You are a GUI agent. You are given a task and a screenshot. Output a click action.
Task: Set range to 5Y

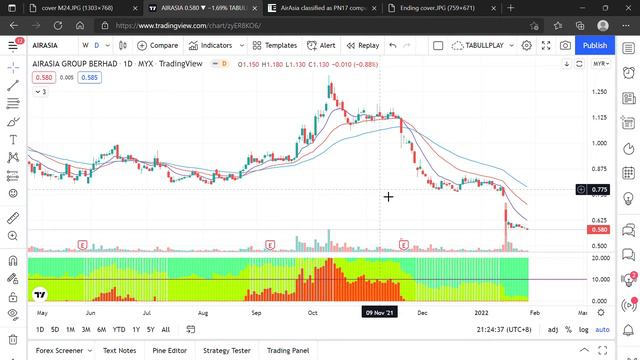(x=151, y=329)
